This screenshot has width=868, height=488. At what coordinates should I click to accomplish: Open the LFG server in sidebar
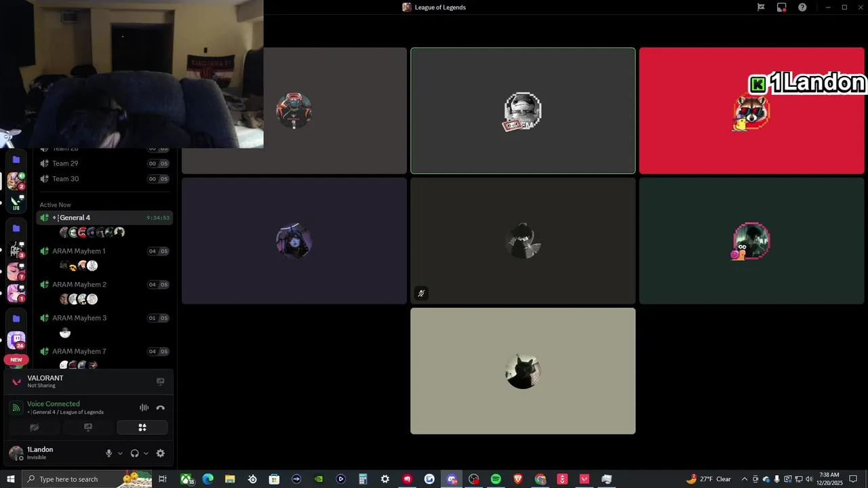point(16,203)
